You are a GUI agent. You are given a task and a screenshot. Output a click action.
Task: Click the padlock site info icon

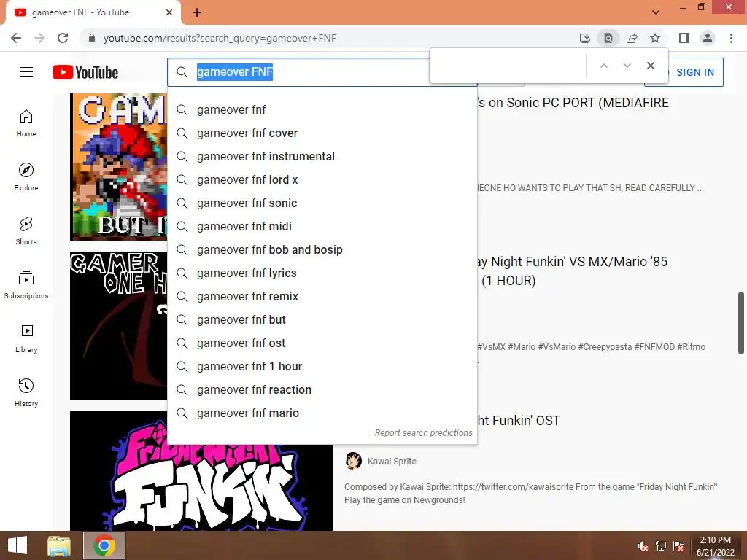(92, 38)
